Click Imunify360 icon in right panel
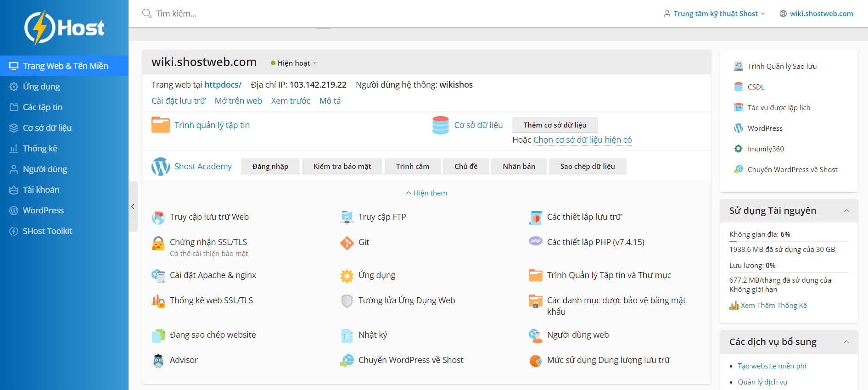 [738, 149]
